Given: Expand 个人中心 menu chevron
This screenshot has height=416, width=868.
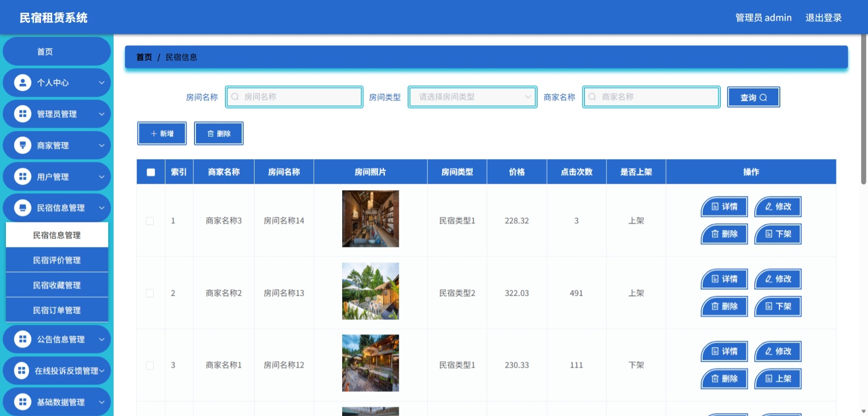Looking at the screenshot, I should click(x=101, y=83).
